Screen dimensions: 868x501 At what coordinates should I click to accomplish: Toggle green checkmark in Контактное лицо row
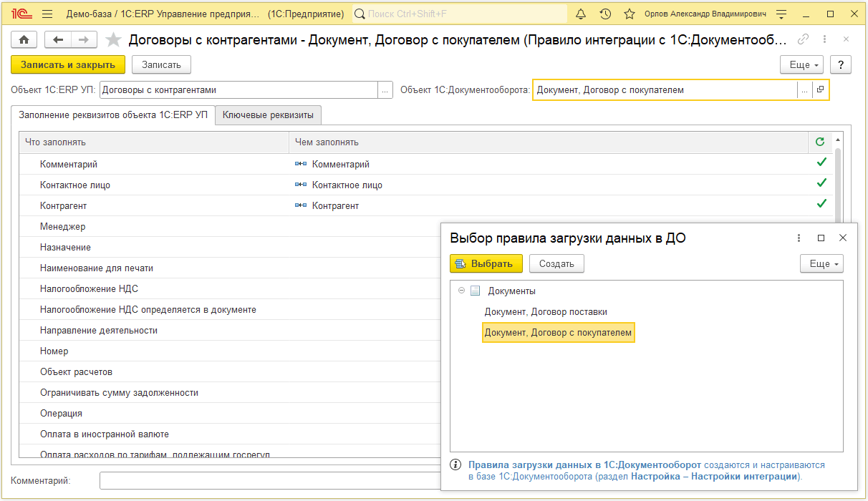(821, 184)
